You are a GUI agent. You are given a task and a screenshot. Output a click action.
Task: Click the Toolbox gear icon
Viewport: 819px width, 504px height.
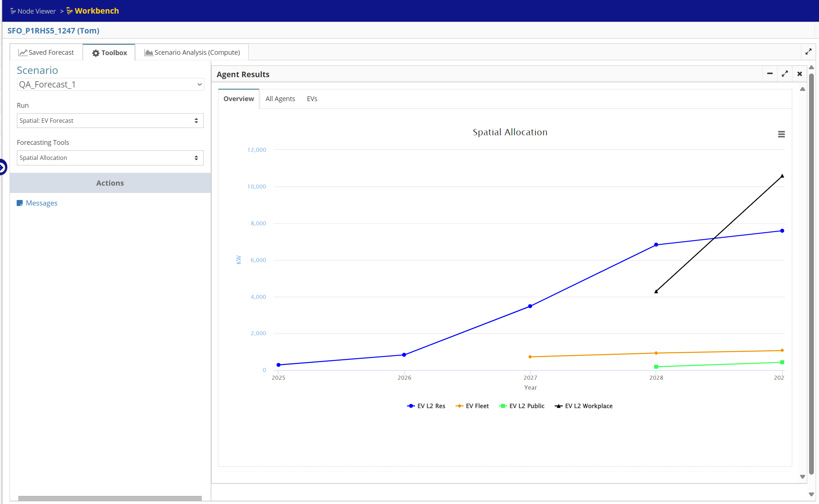click(96, 53)
